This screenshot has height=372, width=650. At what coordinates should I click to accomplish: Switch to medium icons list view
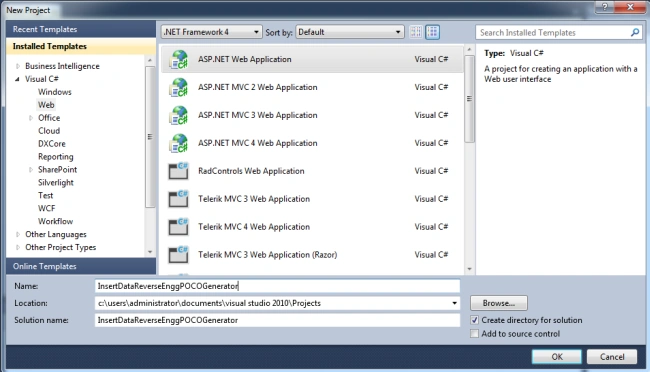tap(432, 32)
